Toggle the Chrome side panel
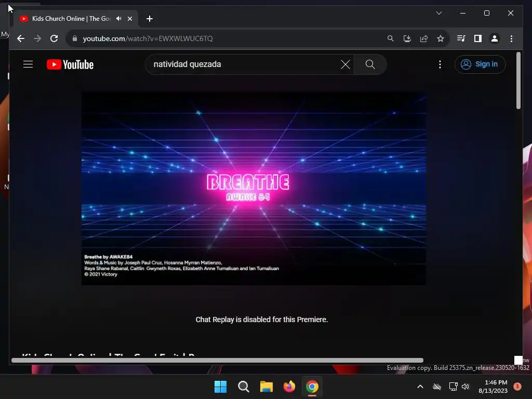532x399 pixels. pyautogui.click(x=478, y=38)
